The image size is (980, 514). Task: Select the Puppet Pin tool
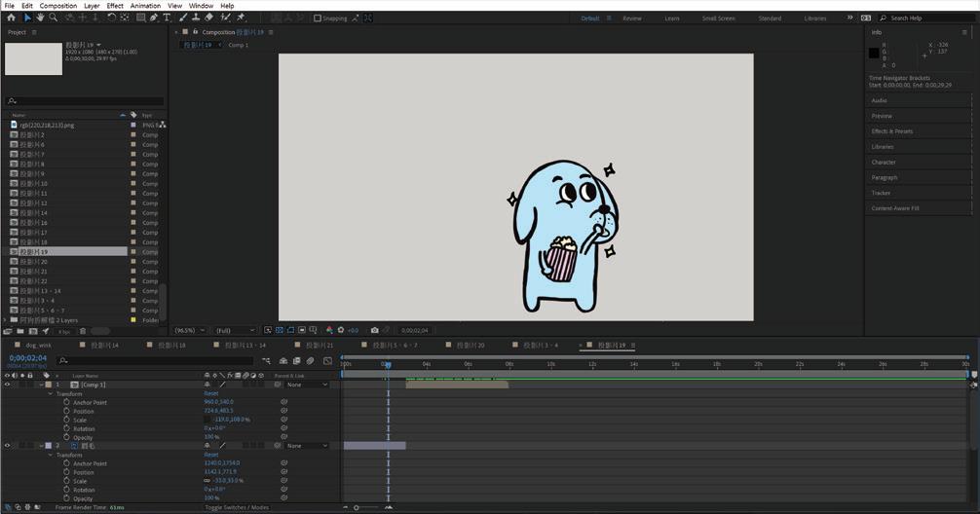[x=241, y=18]
